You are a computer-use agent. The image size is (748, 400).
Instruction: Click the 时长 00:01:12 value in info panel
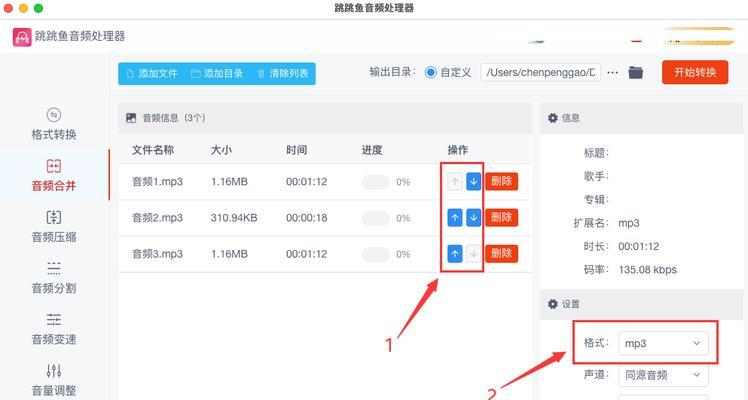click(x=639, y=246)
